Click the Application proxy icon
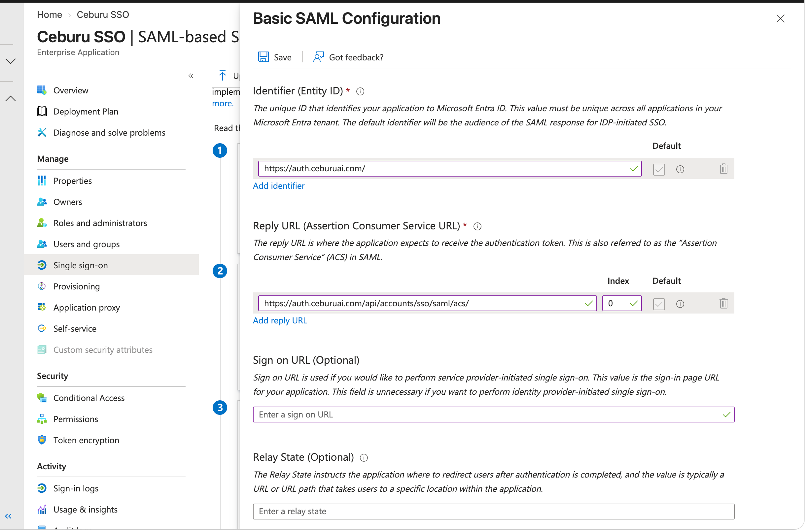This screenshot has height=532, width=807. [x=42, y=308]
